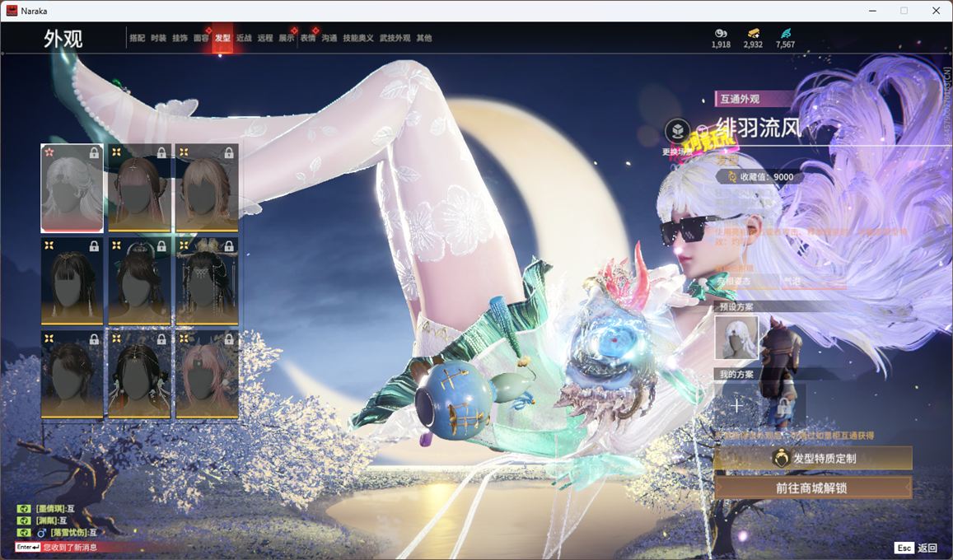Open the 其他 tab
The height and width of the screenshot is (560, 953).
(424, 38)
